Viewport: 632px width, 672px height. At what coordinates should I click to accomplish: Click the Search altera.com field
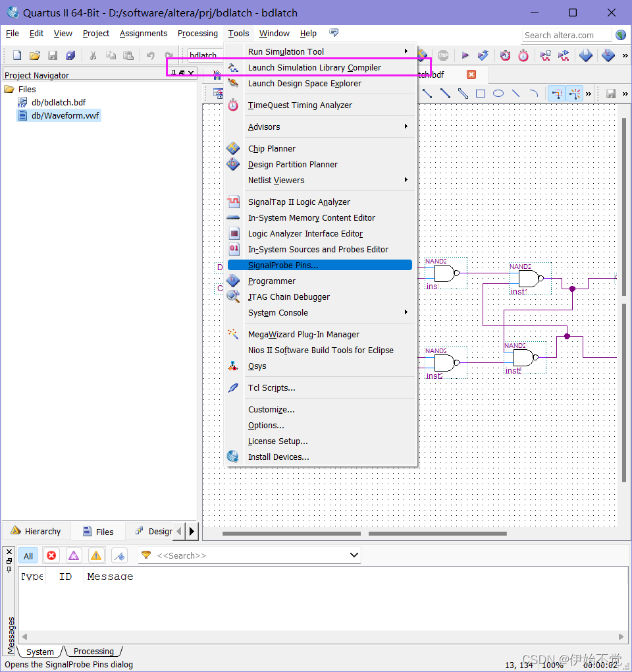pyautogui.click(x=566, y=35)
